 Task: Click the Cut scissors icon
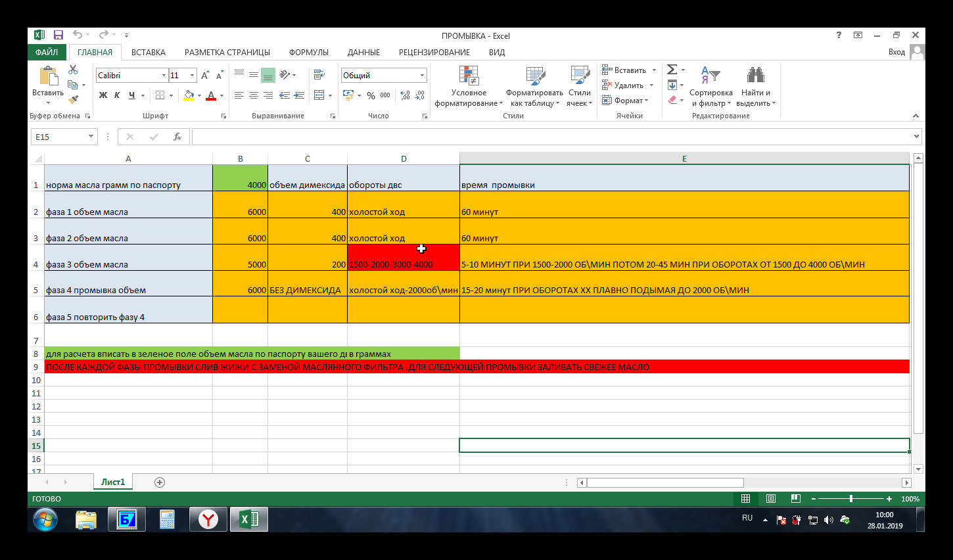pyautogui.click(x=73, y=70)
